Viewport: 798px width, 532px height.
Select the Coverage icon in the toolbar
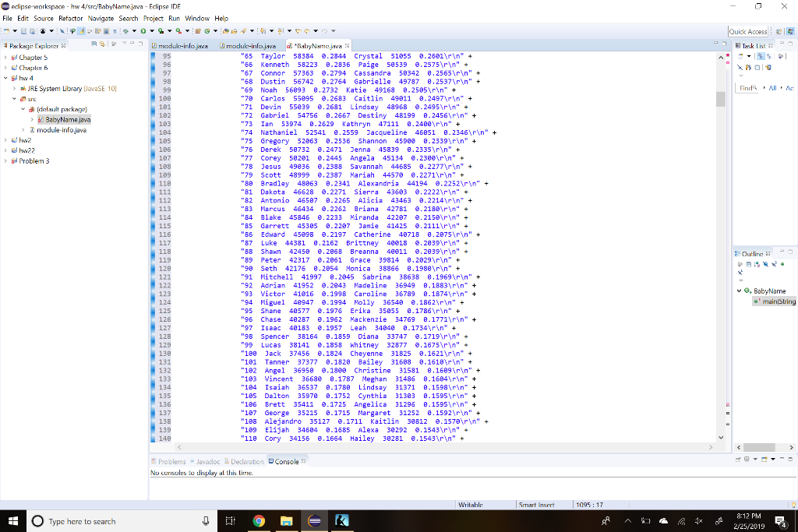160,31
